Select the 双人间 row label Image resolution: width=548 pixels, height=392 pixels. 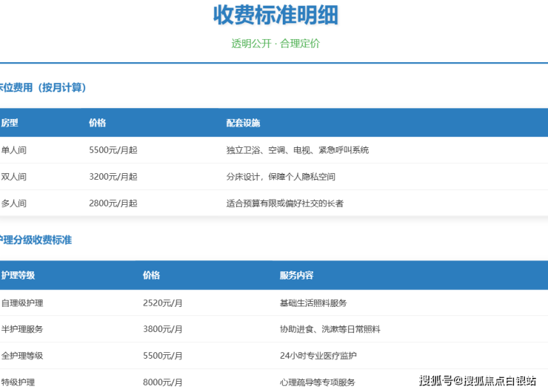point(14,177)
